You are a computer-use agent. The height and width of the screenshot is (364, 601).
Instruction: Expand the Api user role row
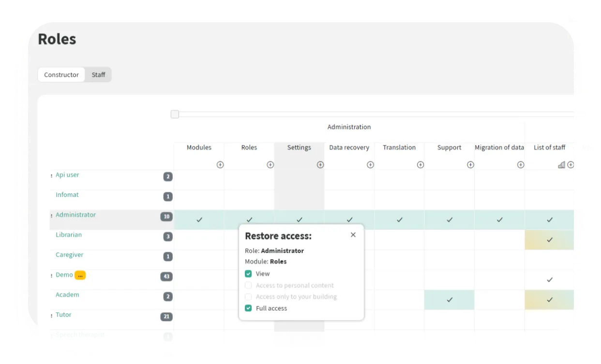click(x=52, y=176)
